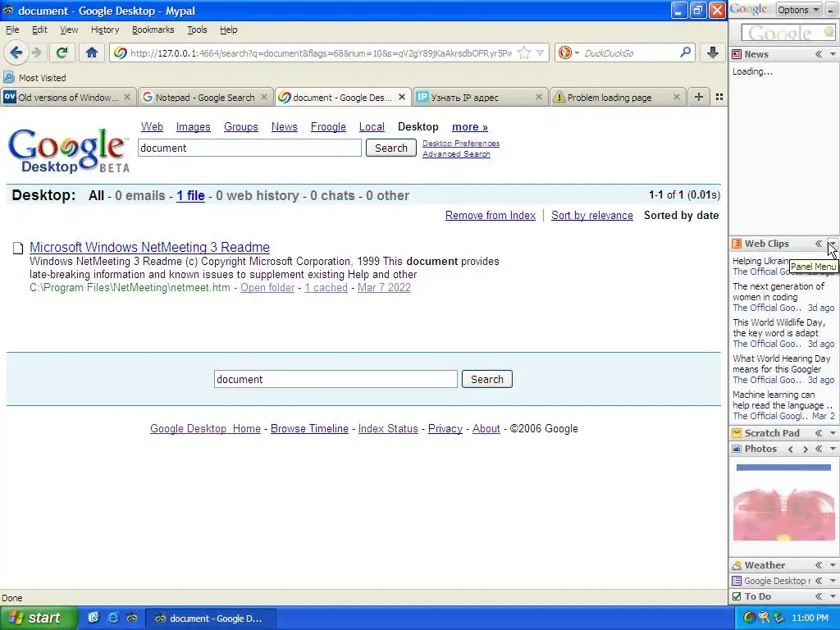
Task: Open the File menu
Action: tap(11, 30)
